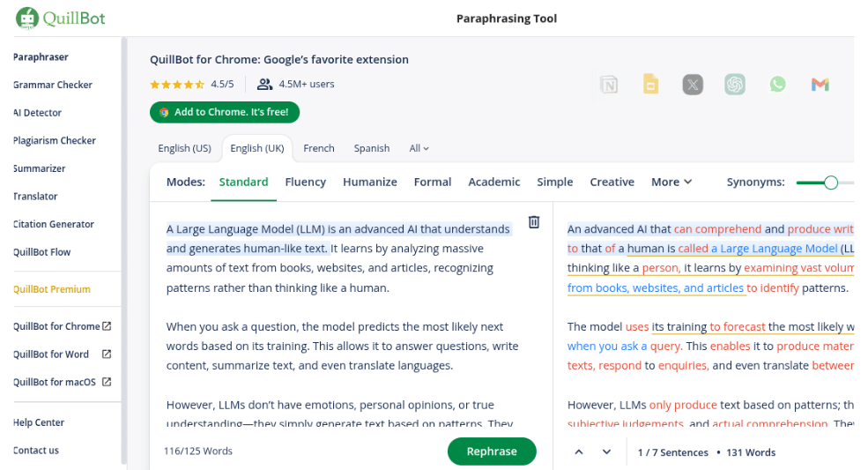Viewport: 868px width, 470px height.
Task: Select the English (UK) language tab
Action: click(256, 148)
